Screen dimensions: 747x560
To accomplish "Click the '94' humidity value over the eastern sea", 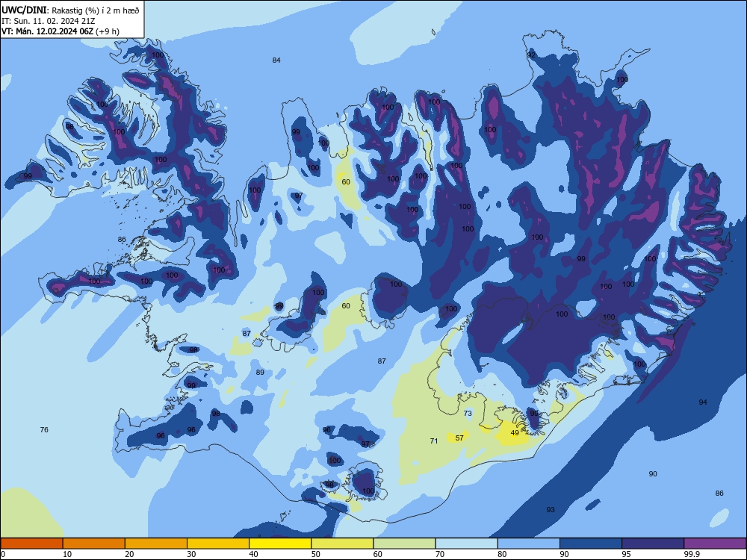I will coord(703,402).
